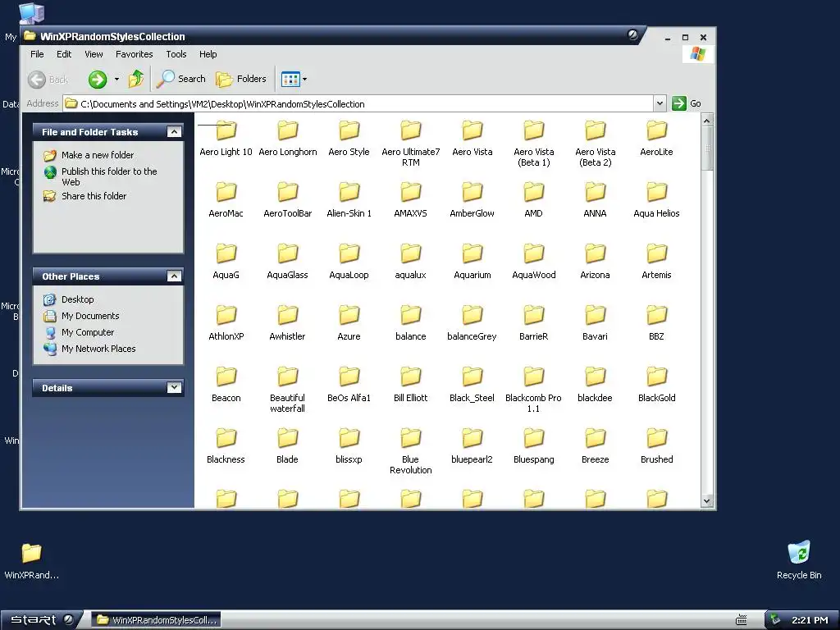Select the Brushed folder

(x=656, y=446)
